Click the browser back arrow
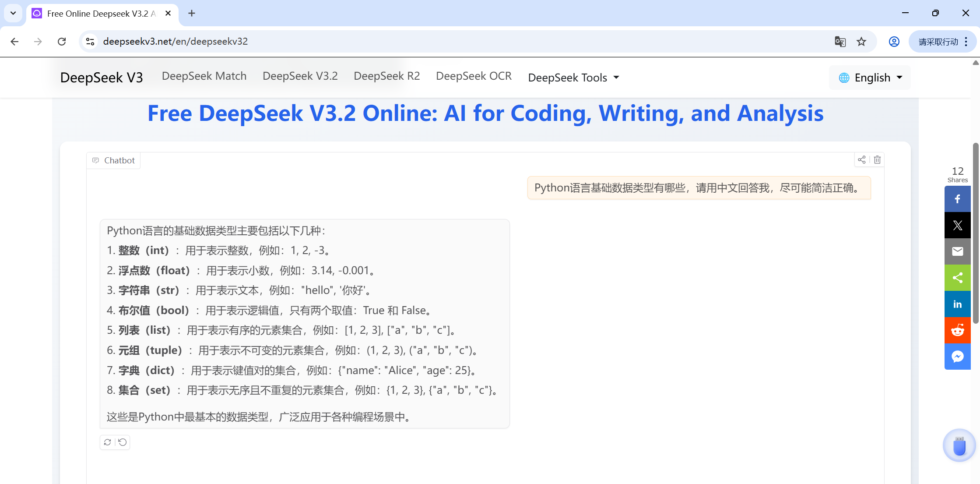This screenshot has height=484, width=980. tap(14, 42)
